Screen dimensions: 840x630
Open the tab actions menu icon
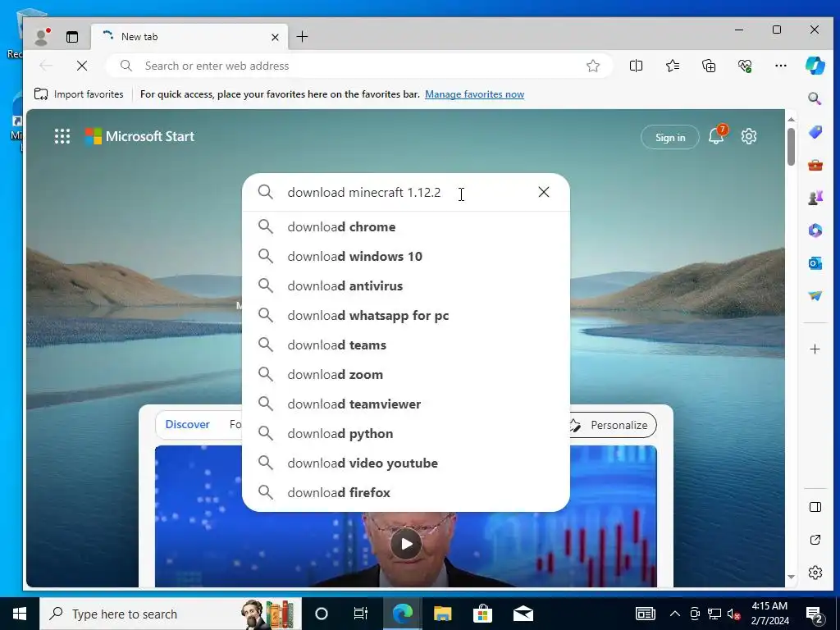(72, 36)
